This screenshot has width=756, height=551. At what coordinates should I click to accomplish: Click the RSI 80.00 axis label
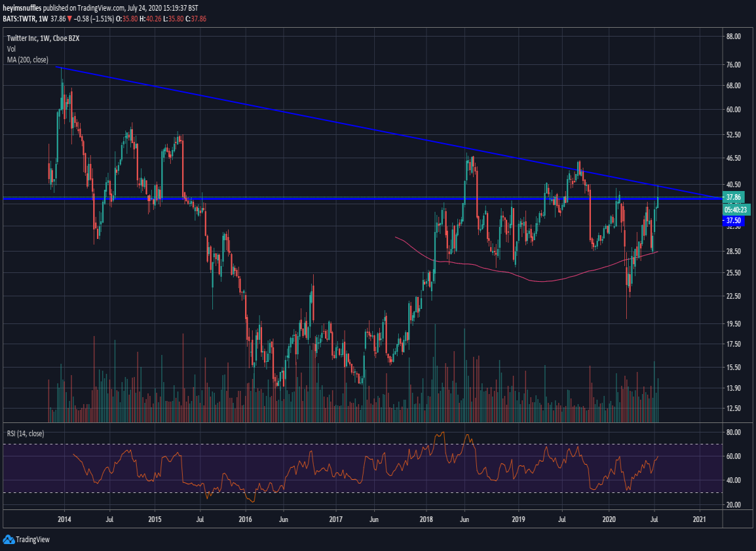point(733,432)
